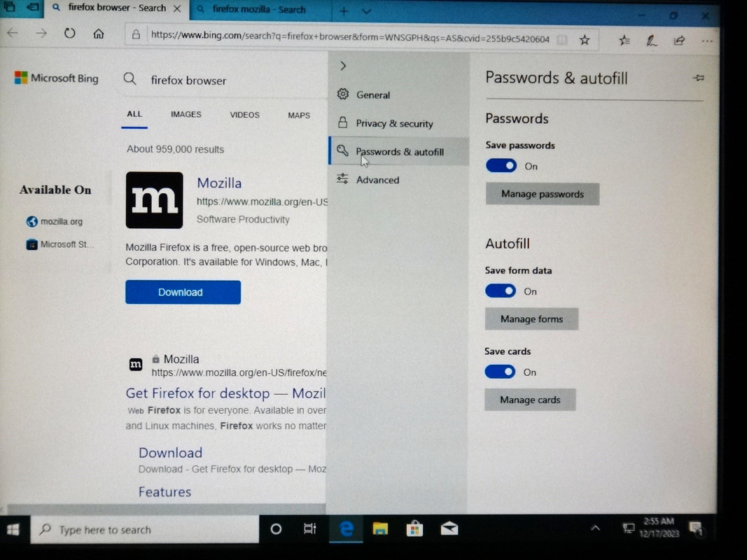Show hidden system tray icons

(x=596, y=528)
